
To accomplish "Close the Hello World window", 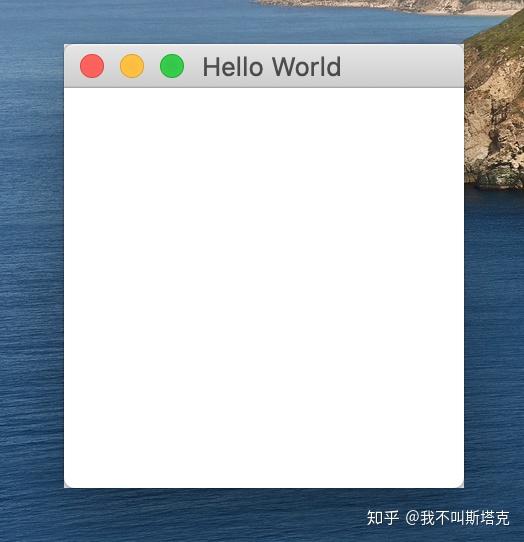I will point(92,66).
